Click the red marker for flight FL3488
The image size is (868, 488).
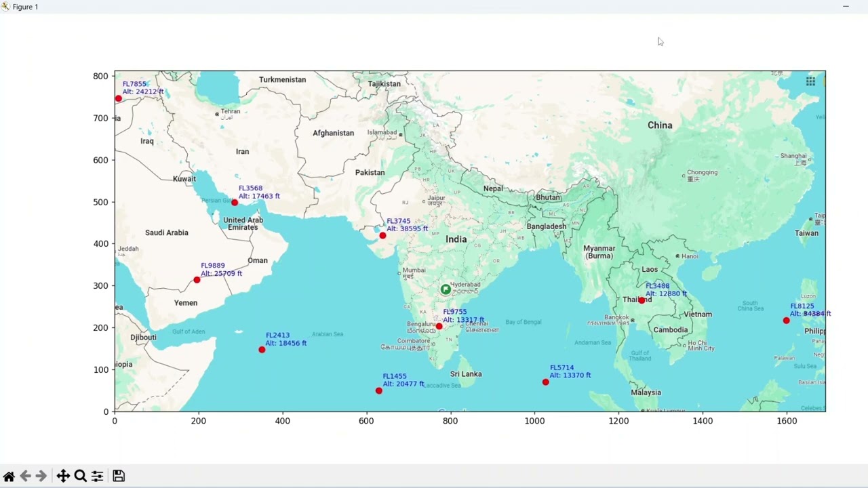tap(642, 300)
